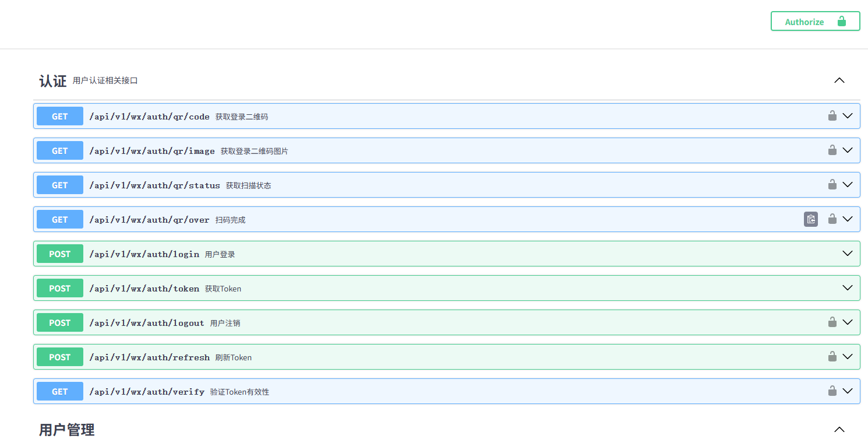This screenshot has width=868, height=439.
Task: Click GET badge of qr/status endpoint
Action: pyautogui.click(x=60, y=185)
